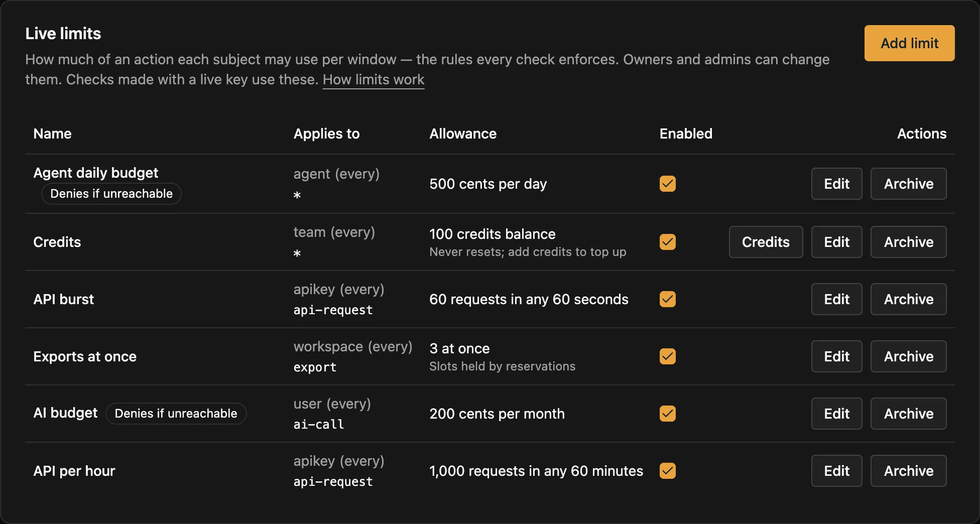This screenshot has width=980, height=524.
Task: Uncheck Enabled for the Credits limit
Action: (667, 242)
